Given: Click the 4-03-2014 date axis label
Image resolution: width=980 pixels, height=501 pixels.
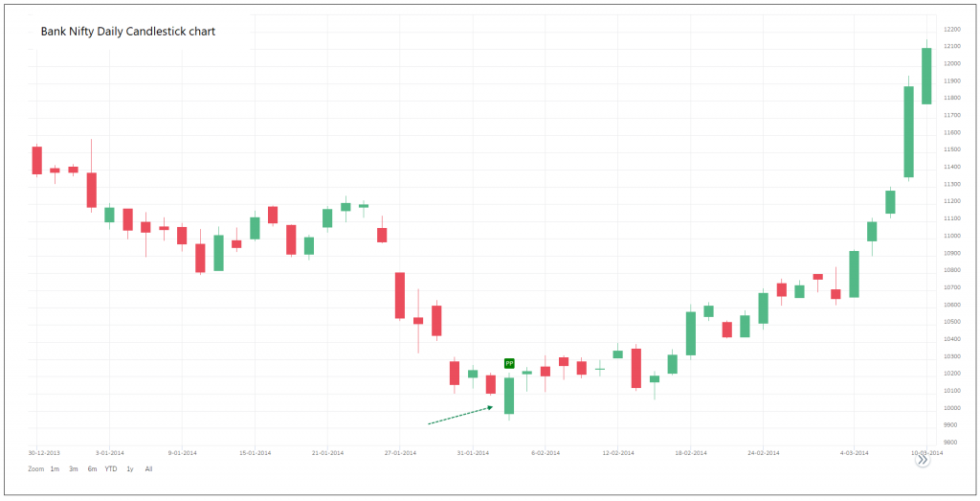Looking at the screenshot, I should tap(855, 452).
